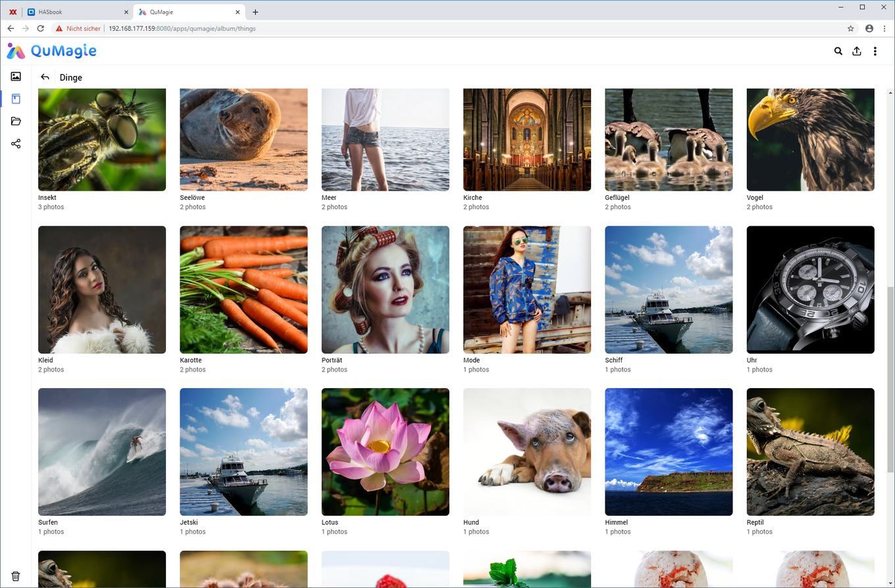
Task: Open the Surfen album thumbnail
Action: pyautogui.click(x=102, y=452)
